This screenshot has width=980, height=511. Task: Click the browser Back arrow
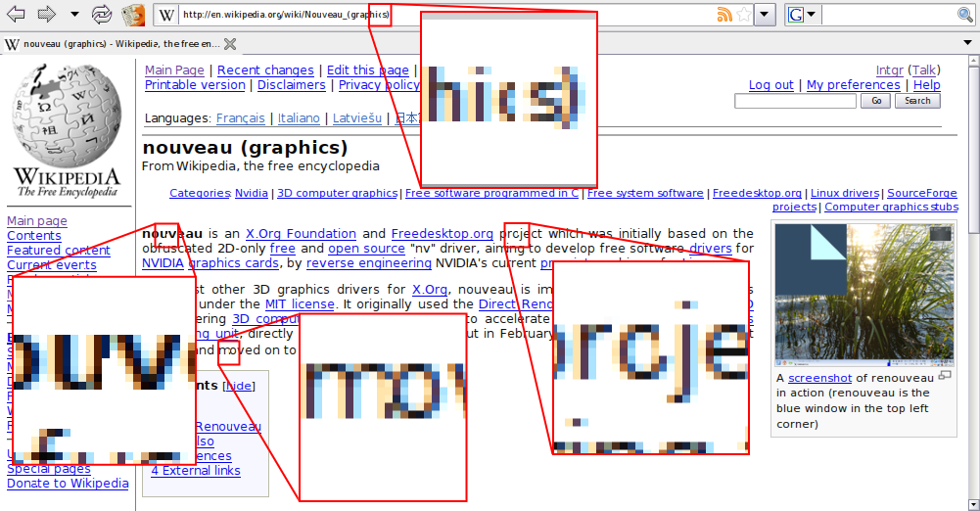(16, 15)
